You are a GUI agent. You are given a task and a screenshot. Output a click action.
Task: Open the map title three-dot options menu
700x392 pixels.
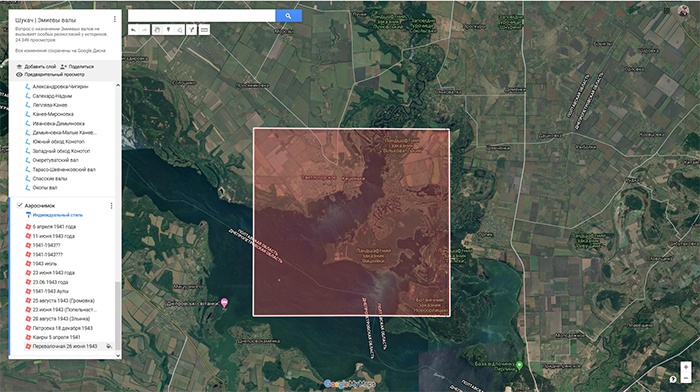coord(115,19)
